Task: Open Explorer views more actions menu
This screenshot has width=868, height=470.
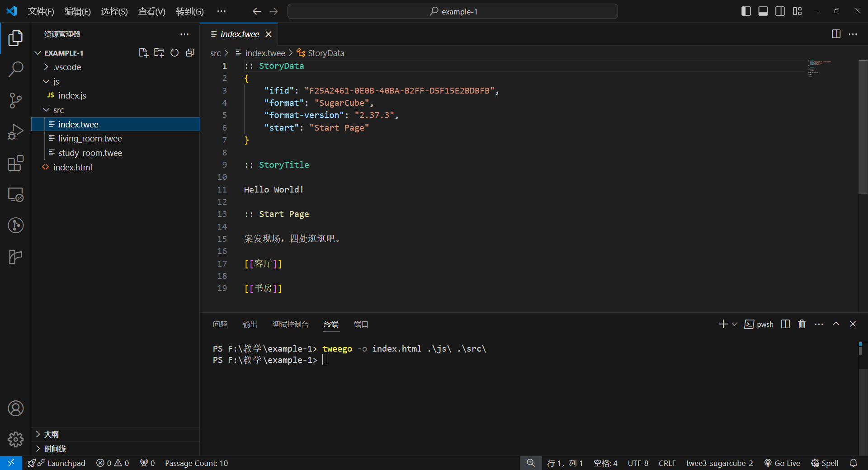Action: pyautogui.click(x=184, y=34)
